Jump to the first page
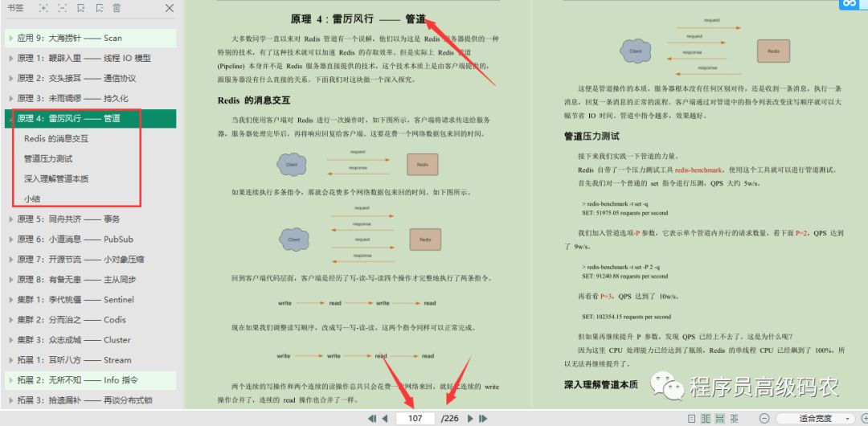Image resolution: width=868 pixels, height=426 pixels. [x=372, y=418]
